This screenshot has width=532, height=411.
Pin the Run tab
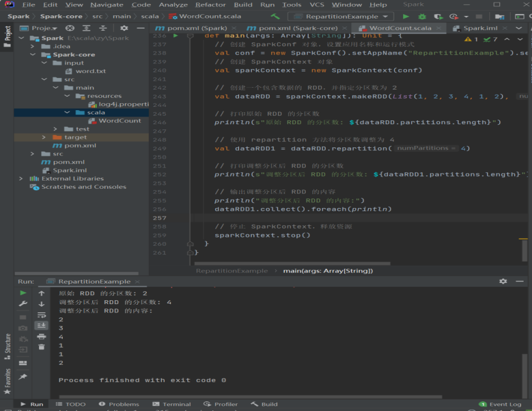(x=23, y=377)
